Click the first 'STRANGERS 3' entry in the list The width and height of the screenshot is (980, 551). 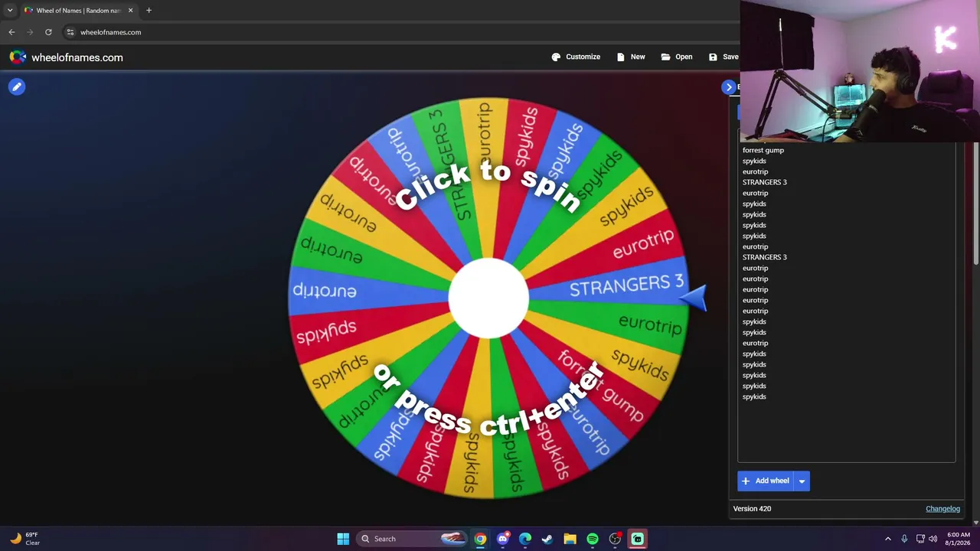click(765, 182)
